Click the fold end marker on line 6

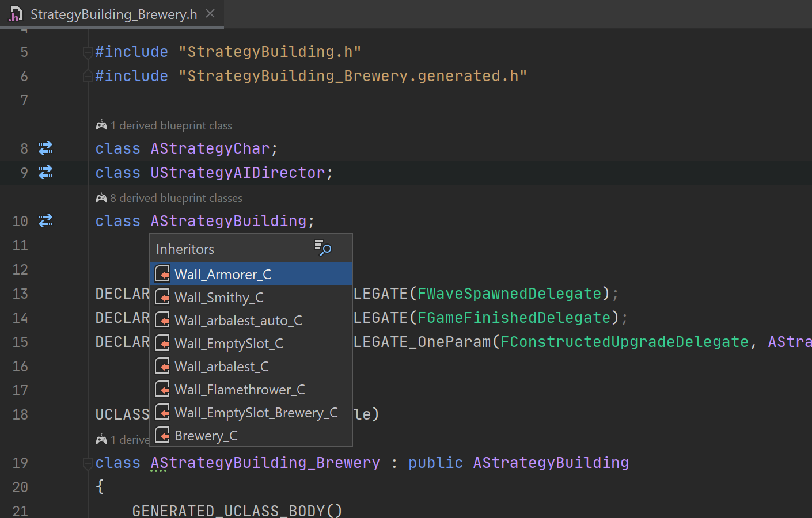(x=88, y=76)
